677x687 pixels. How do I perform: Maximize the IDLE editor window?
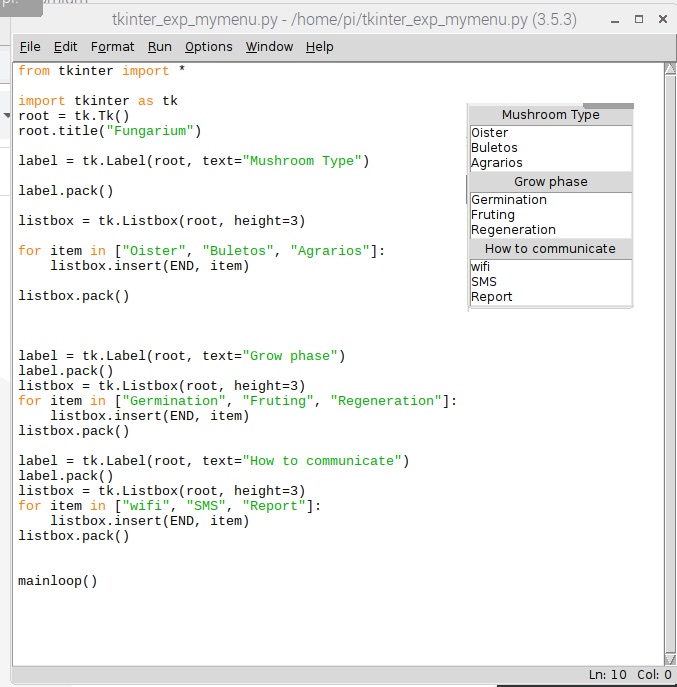click(x=639, y=19)
